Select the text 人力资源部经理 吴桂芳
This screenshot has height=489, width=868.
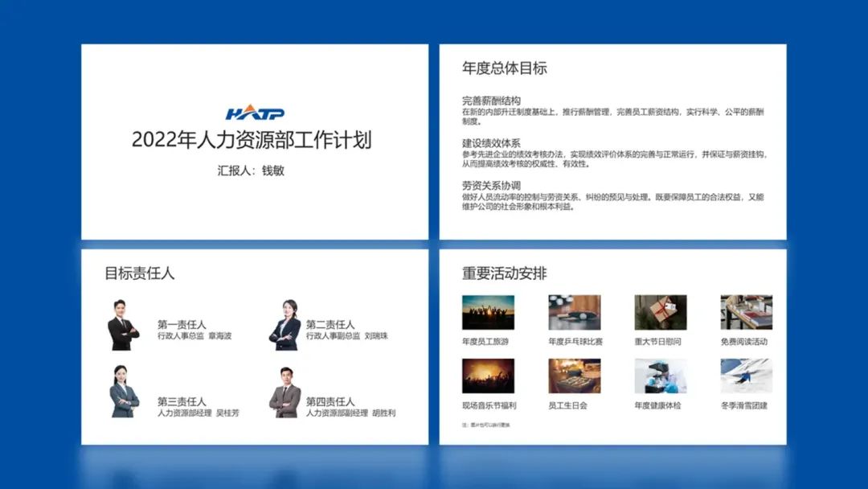(x=199, y=413)
